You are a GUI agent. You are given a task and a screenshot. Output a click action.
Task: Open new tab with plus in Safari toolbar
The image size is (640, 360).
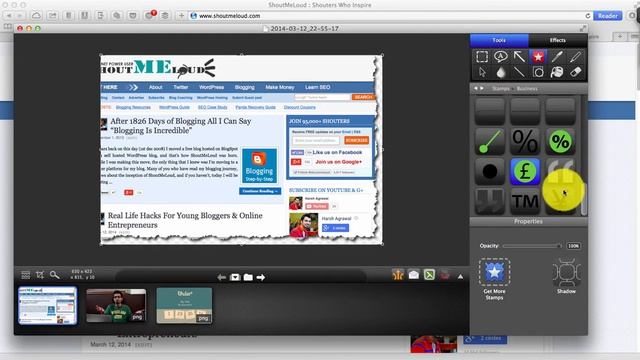coord(181,16)
